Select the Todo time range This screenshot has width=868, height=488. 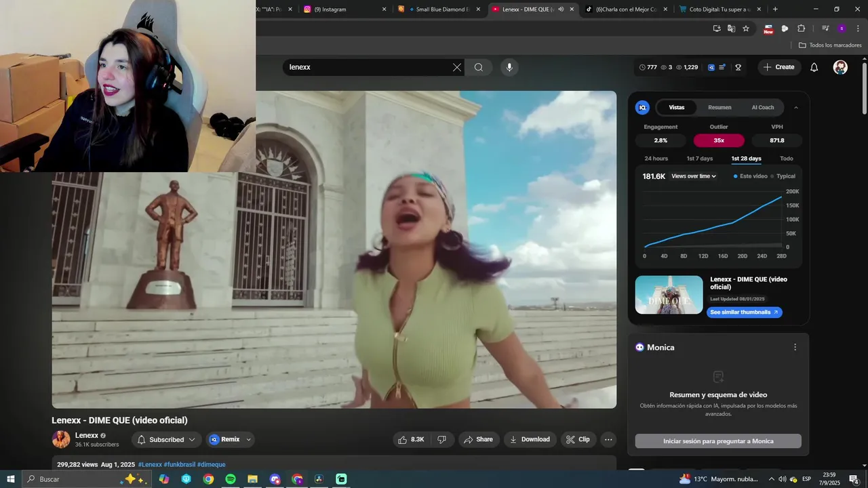[787, 159]
